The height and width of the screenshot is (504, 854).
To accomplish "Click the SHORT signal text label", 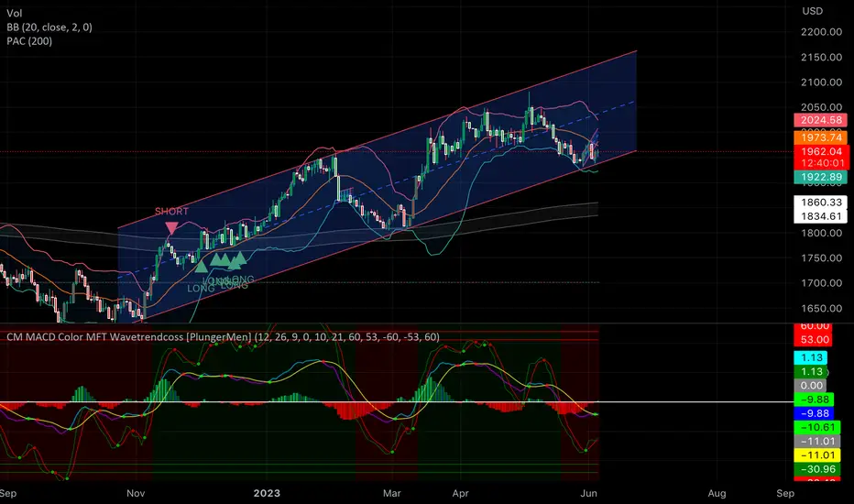I will tap(171, 212).
